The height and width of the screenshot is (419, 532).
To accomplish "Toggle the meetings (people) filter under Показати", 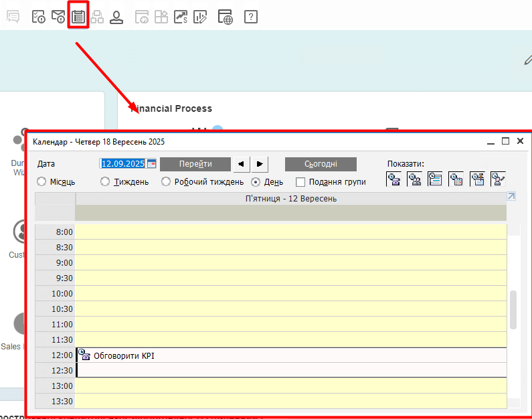I will click(x=415, y=179).
